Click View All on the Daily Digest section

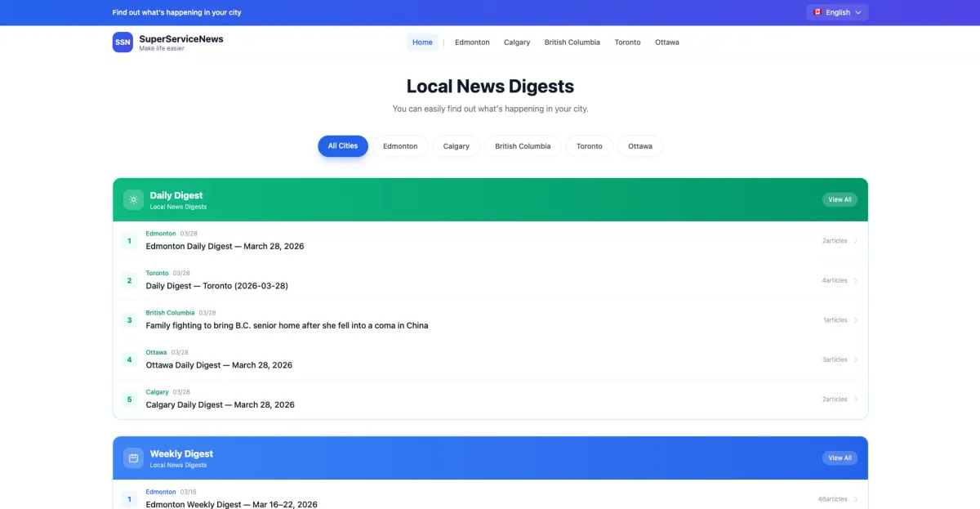coord(840,199)
